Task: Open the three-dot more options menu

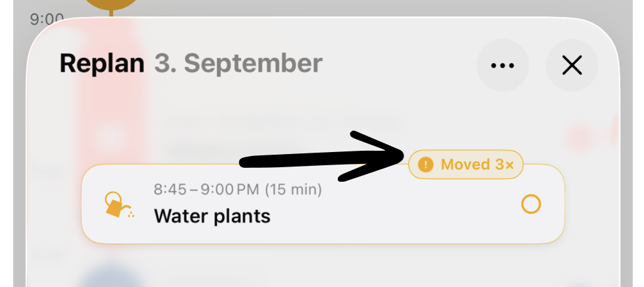Action: 502,65
